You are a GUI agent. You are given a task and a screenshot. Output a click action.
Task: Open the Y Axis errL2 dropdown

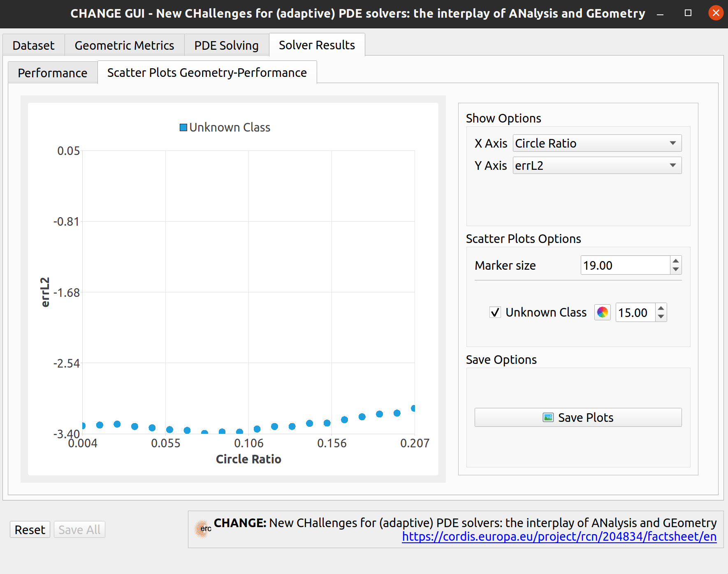[x=597, y=165]
